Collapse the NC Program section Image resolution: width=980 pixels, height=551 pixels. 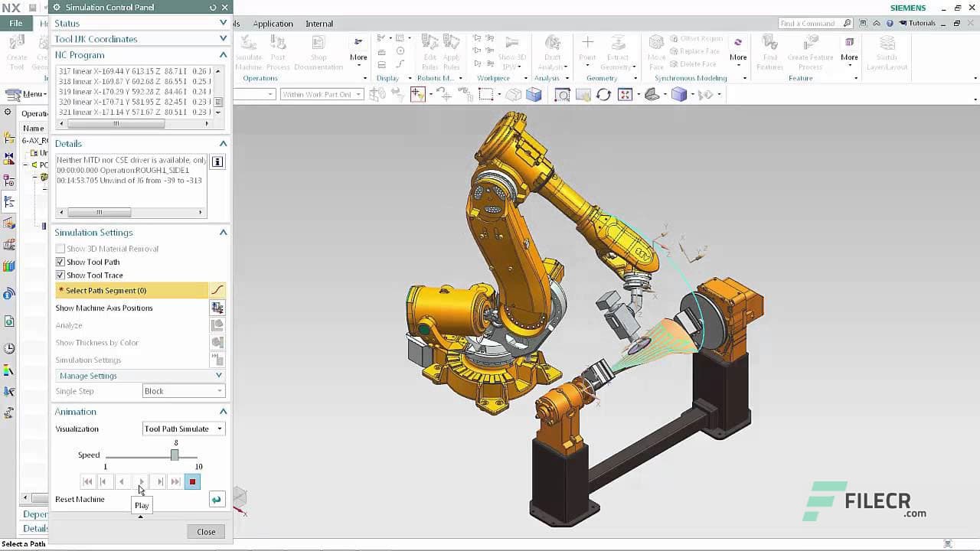coord(223,54)
